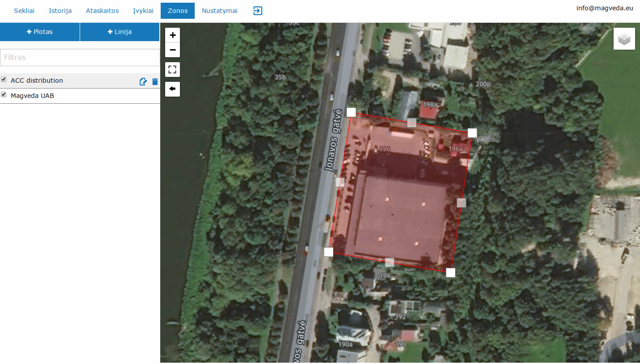The width and height of the screenshot is (640, 364).
Task: Go to the Nustatymai tab
Action: pyautogui.click(x=220, y=11)
